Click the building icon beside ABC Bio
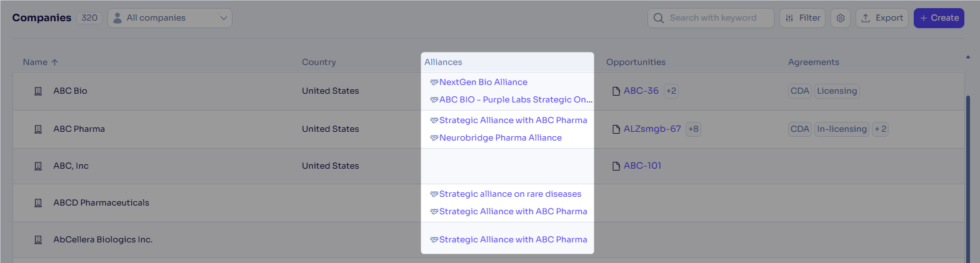980x263 pixels. (x=37, y=91)
